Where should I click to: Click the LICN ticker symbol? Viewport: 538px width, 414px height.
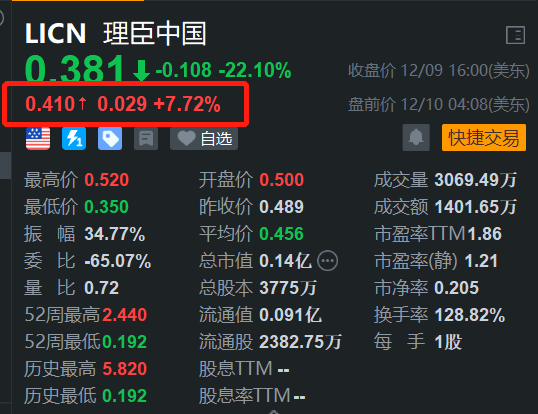[56, 33]
